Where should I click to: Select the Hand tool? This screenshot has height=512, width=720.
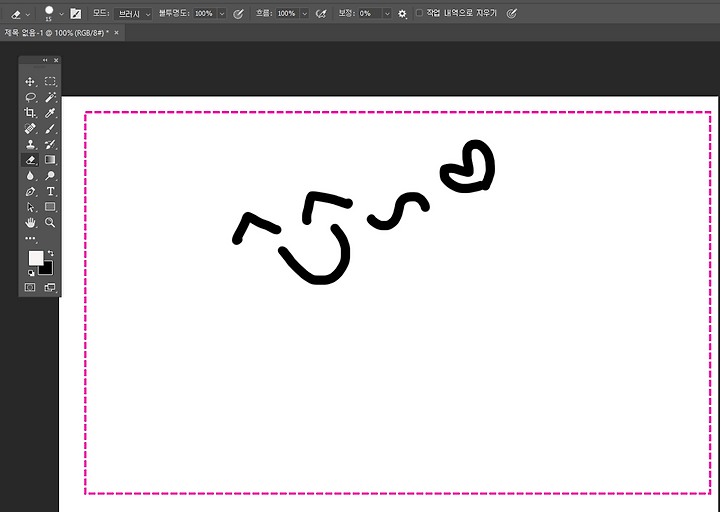click(30, 223)
